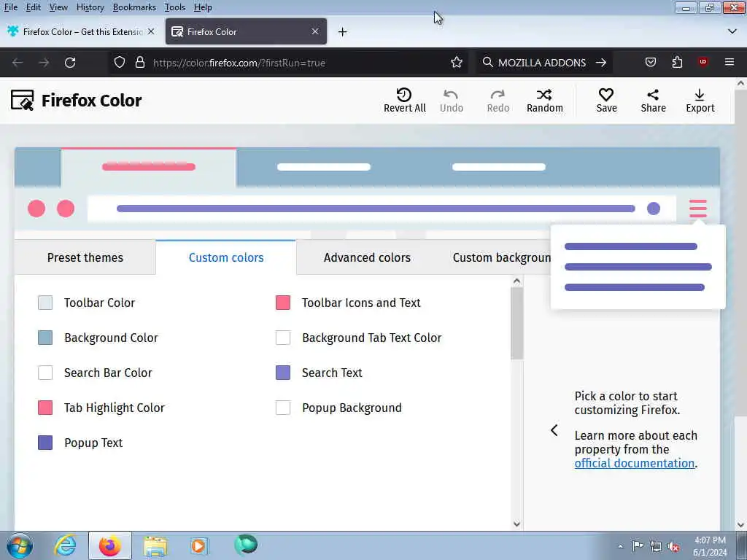Click the theme preview hamburger icon
The height and width of the screenshot is (560, 747).
(x=698, y=209)
